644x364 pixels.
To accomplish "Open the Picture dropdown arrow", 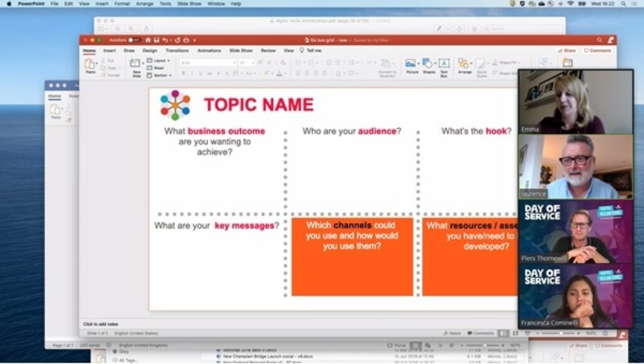I will click(x=418, y=64).
